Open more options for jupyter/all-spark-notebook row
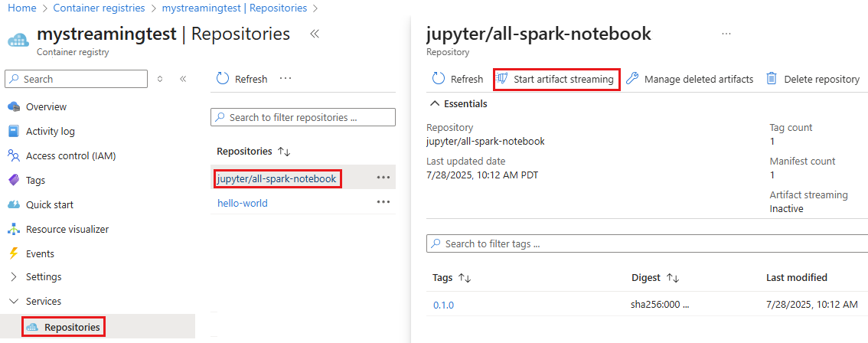868x343 pixels. click(383, 178)
